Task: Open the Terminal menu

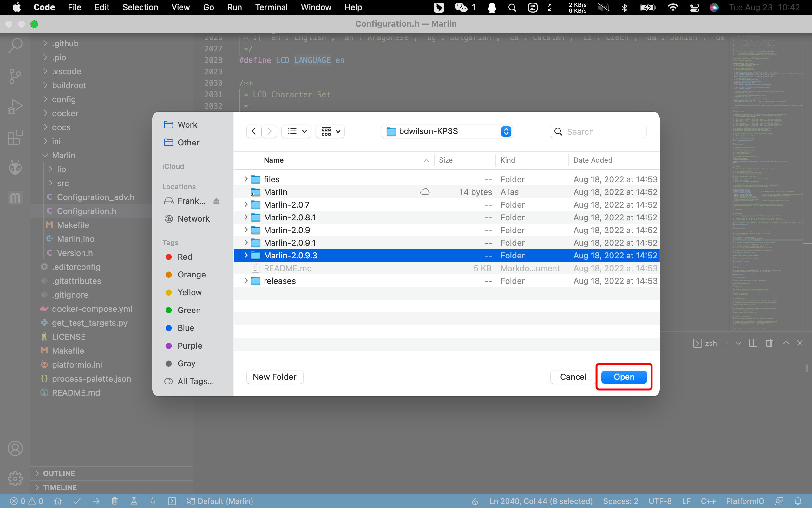Action: point(271,7)
